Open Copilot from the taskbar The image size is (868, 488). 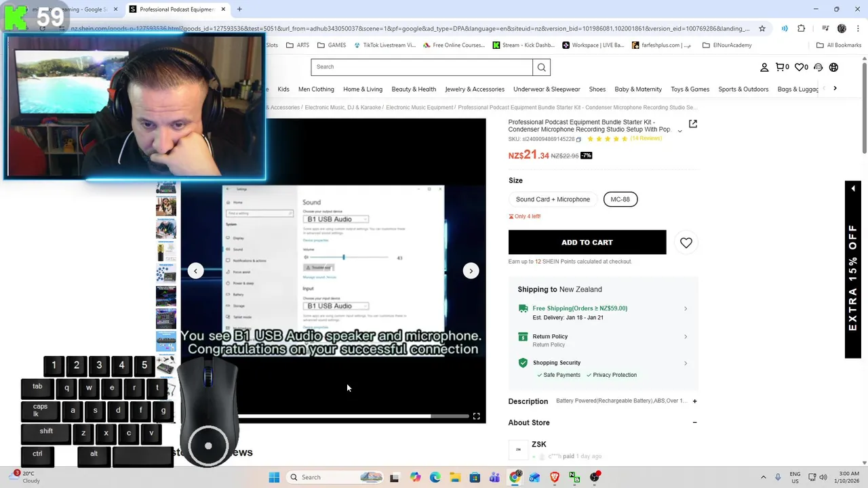pyautogui.click(x=415, y=477)
